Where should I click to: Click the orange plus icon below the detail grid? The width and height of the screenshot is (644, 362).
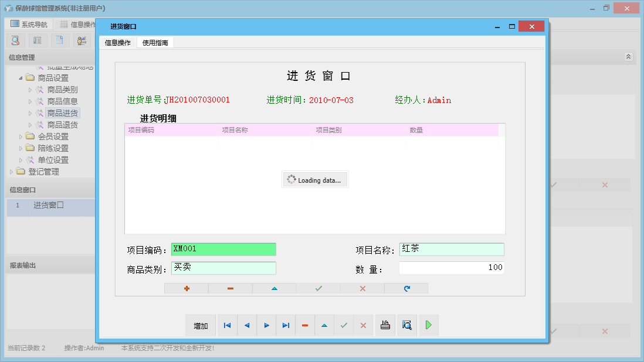tap(187, 288)
